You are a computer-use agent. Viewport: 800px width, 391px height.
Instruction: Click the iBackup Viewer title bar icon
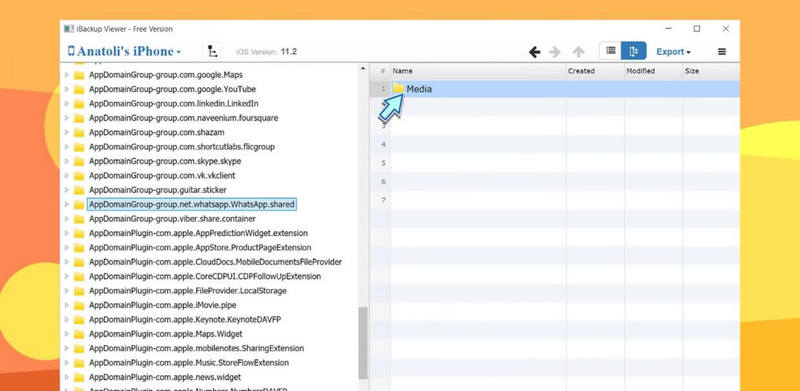69,29
